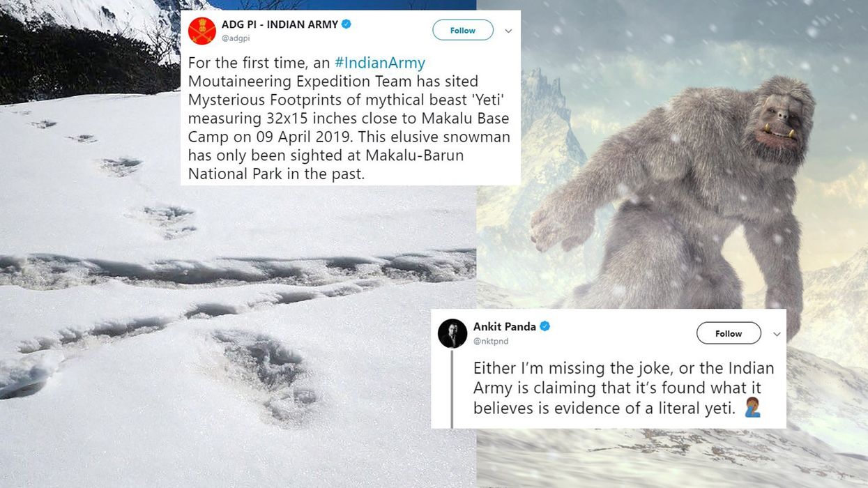
Task: Follow the ADG PI - INDIAN ARMY account
Action: click(462, 30)
